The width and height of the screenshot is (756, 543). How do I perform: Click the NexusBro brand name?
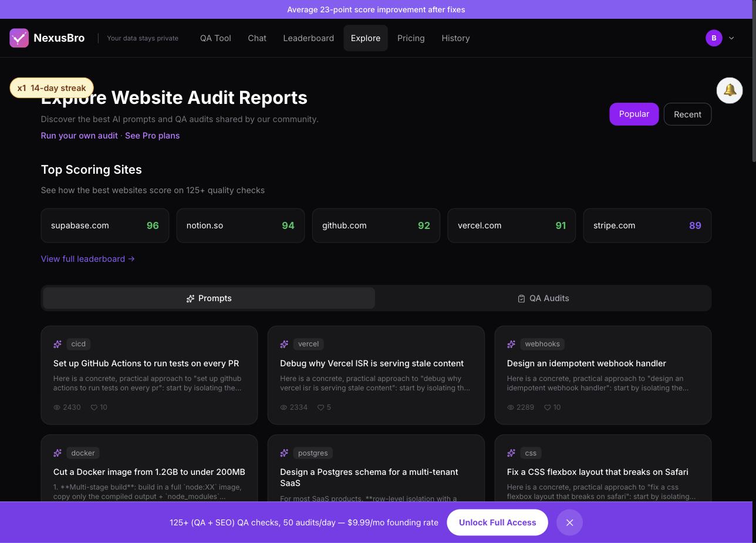pos(59,38)
